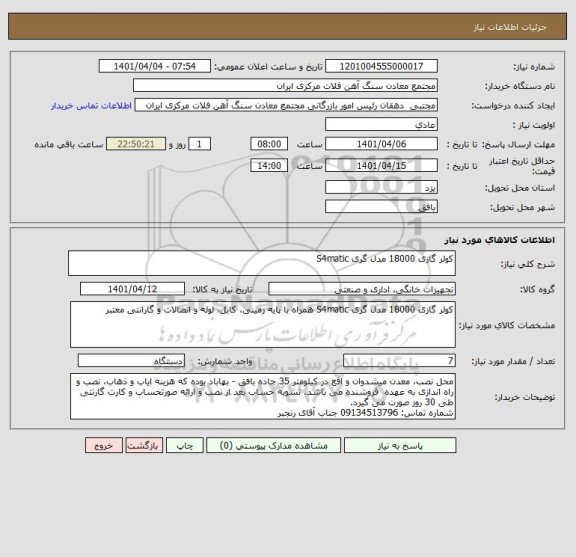Click the price validity time 14:00
This screenshot has width=576, height=557.
click(x=269, y=166)
